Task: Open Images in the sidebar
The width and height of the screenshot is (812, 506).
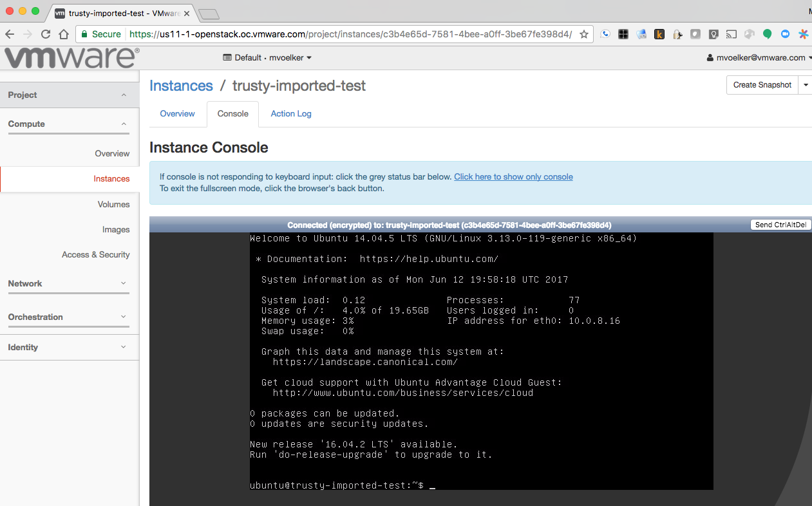Action: tap(116, 229)
